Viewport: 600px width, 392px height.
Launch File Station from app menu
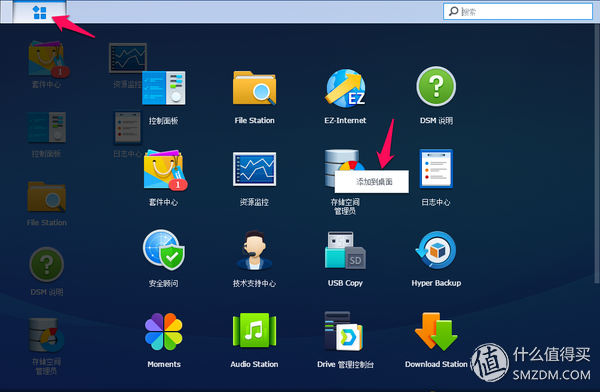[254, 88]
